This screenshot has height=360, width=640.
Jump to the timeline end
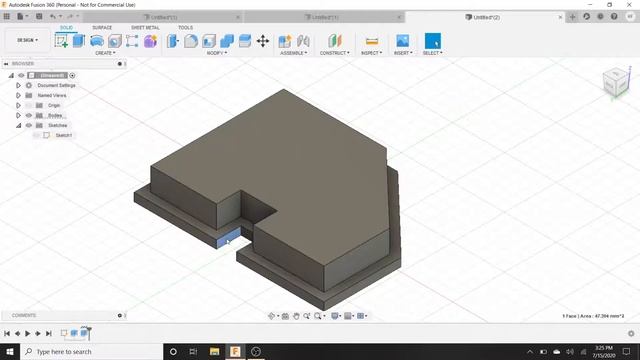49,333
